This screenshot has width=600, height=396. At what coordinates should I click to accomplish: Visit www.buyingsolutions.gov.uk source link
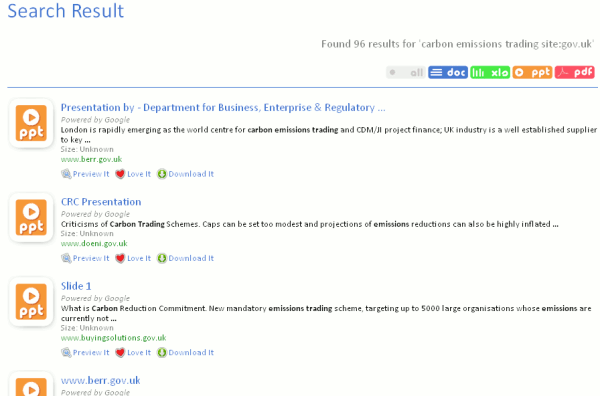tap(114, 338)
